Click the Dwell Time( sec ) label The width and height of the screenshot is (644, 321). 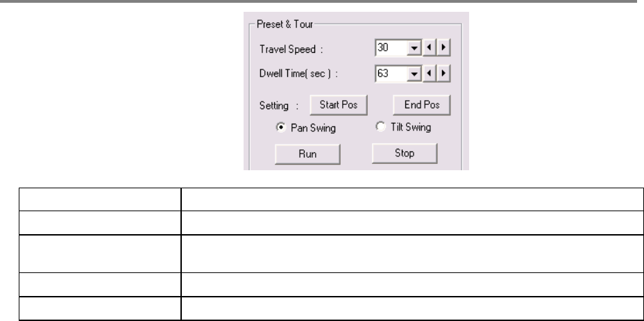click(x=289, y=72)
